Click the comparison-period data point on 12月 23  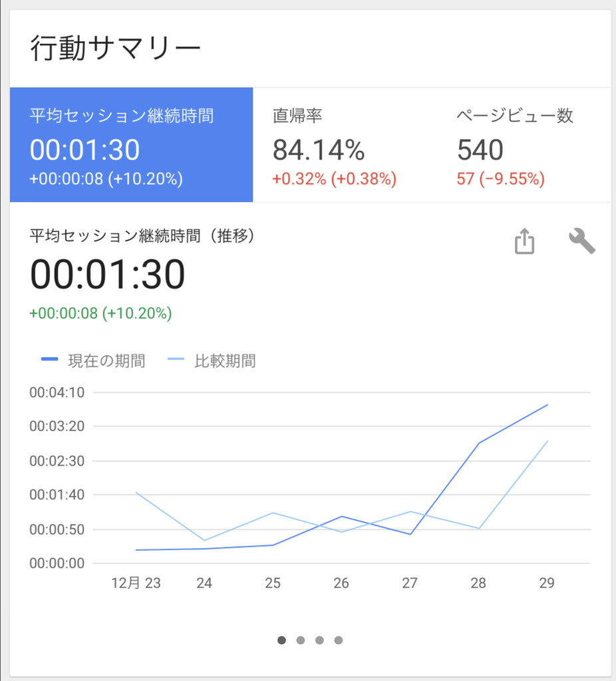136,493
